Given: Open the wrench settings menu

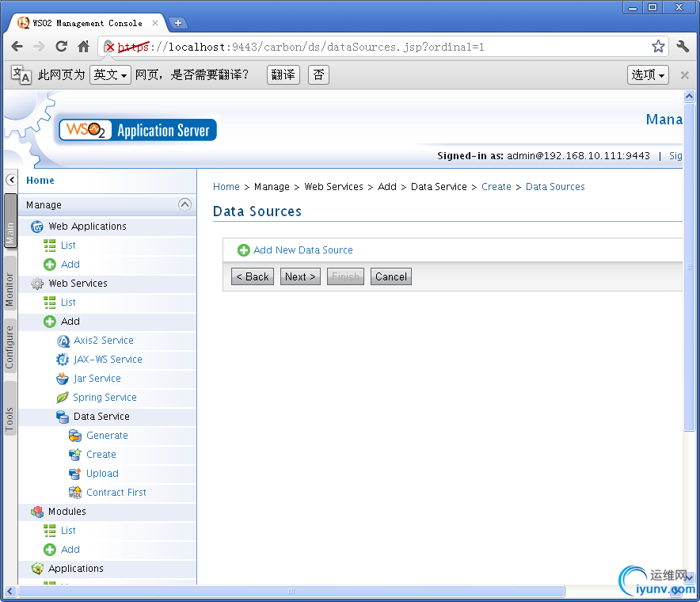Looking at the screenshot, I should (683, 46).
